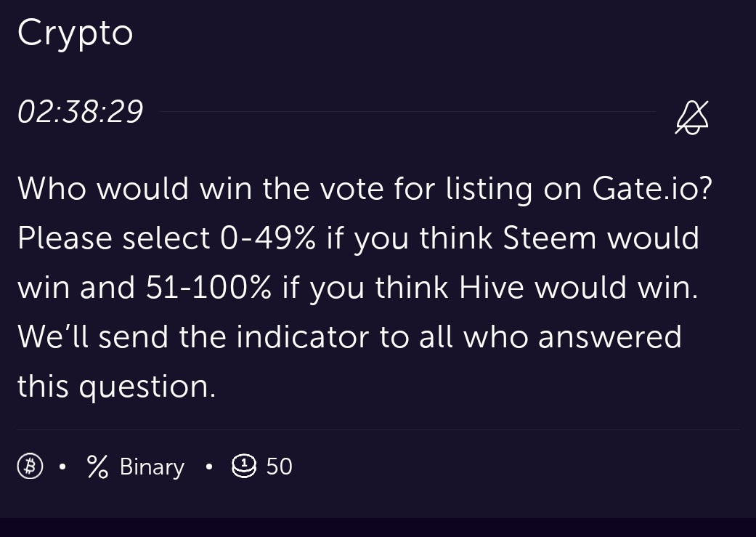
Task: Click the 50 coins reward value
Action: [x=279, y=467]
